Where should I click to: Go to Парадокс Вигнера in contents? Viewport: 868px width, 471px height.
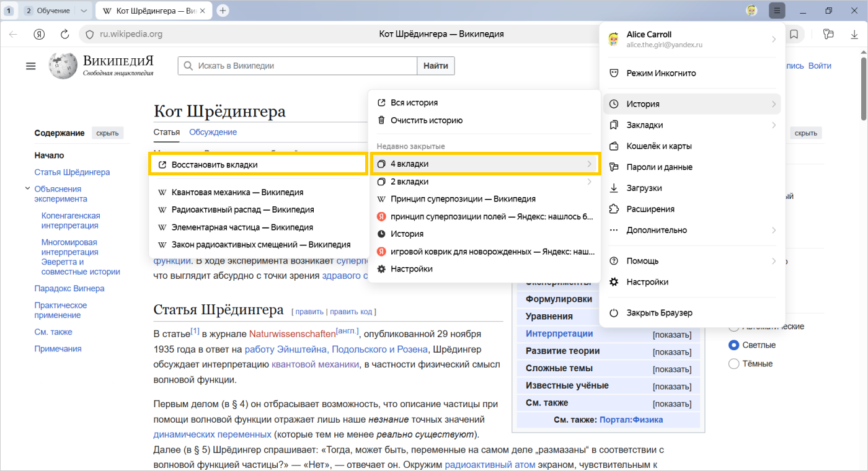click(69, 289)
